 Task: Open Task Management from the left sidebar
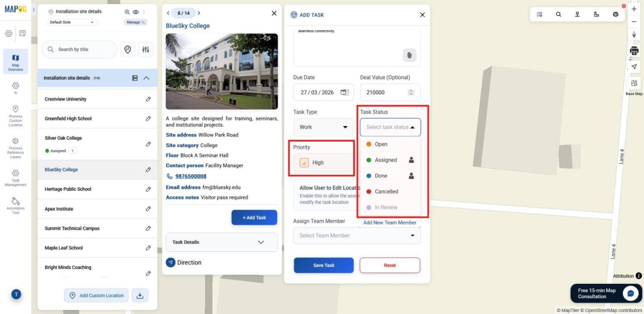[x=15, y=177]
